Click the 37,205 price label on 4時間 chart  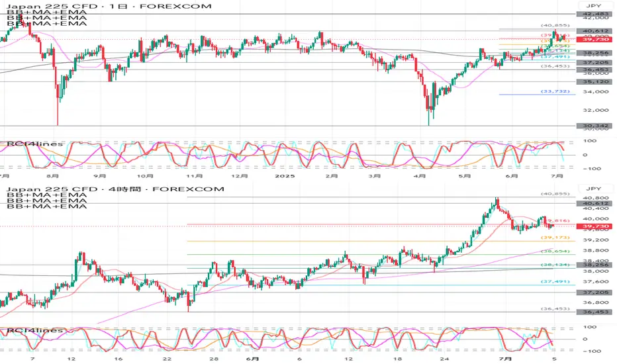[594, 293]
